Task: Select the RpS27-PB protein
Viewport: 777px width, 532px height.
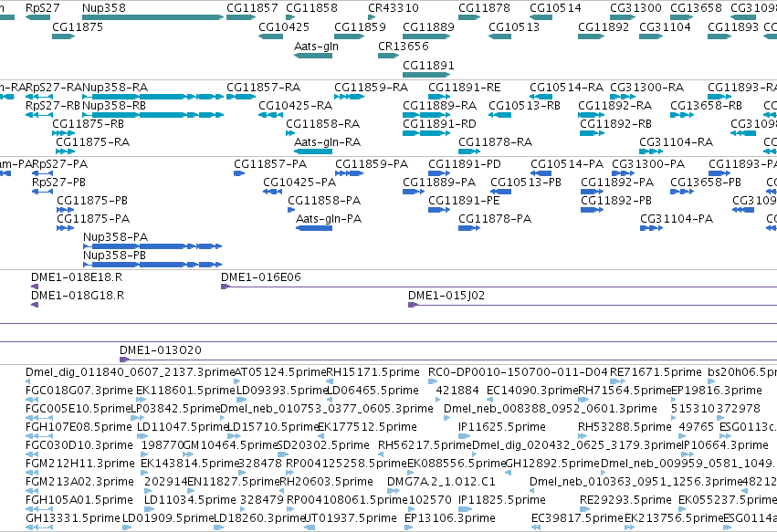Action: coord(43,192)
